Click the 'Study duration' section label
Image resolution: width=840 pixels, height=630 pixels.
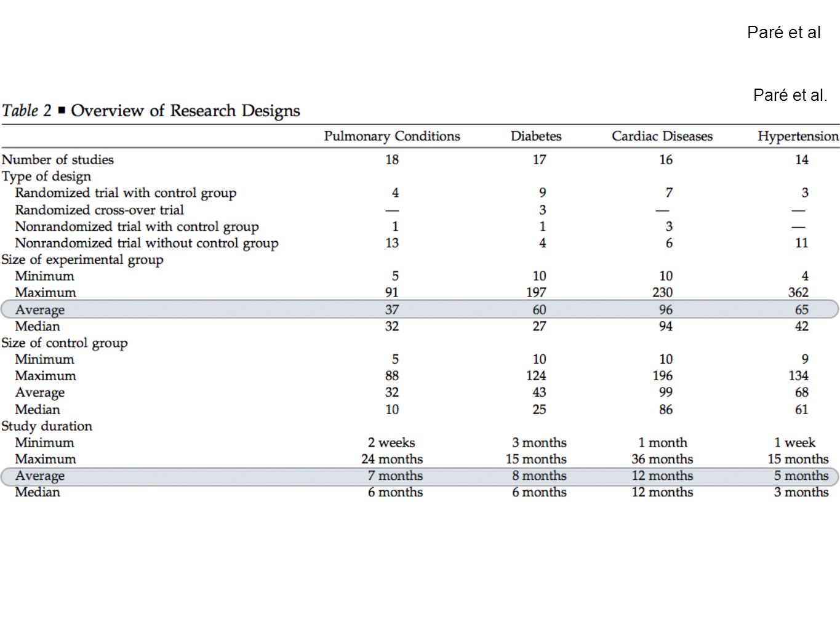47,426
